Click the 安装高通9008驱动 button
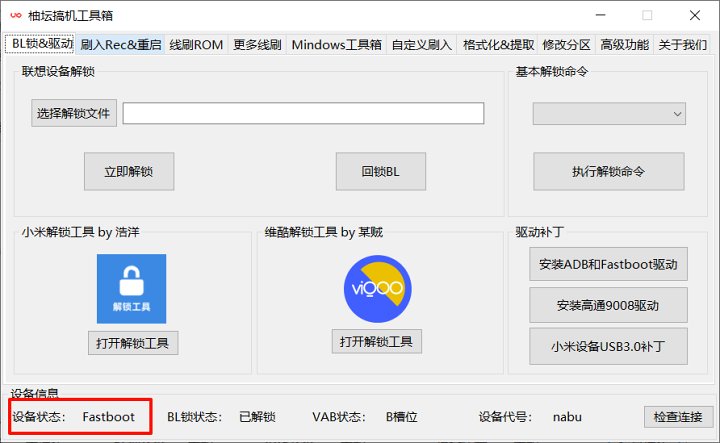The width and height of the screenshot is (720, 443). (608, 306)
